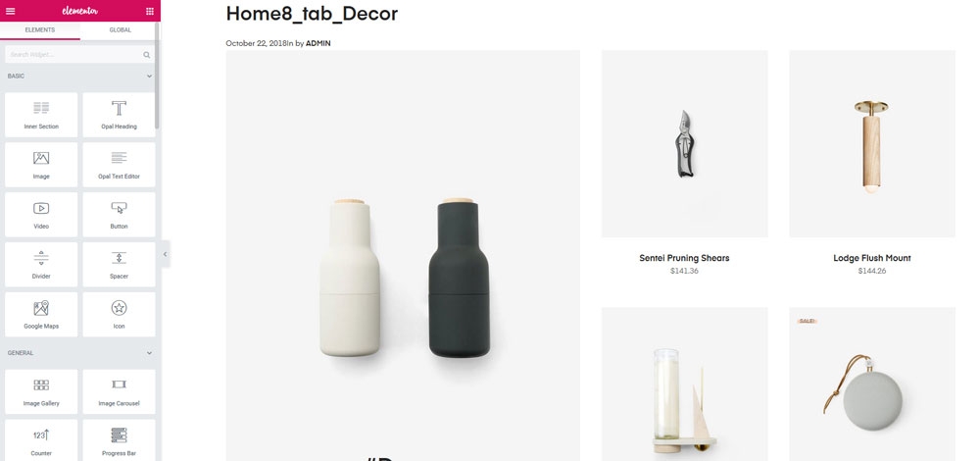The image size is (980, 461).
Task: Open the Sentei Pruning Shears product link
Action: coord(684,258)
